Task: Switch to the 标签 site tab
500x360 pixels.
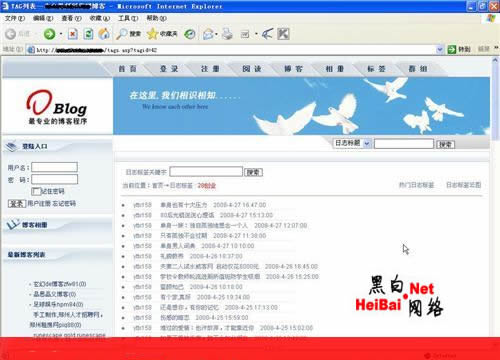Action: (x=376, y=69)
